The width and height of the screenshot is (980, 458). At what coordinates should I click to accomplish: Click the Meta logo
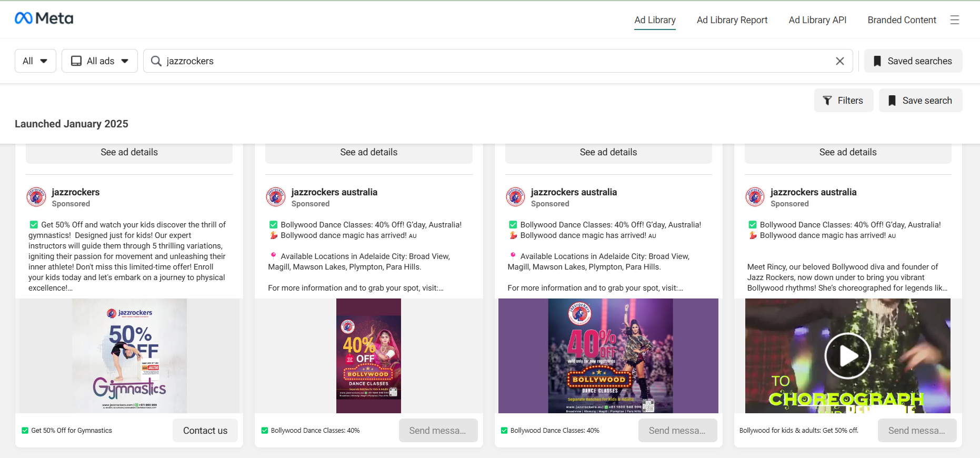pos(44,18)
